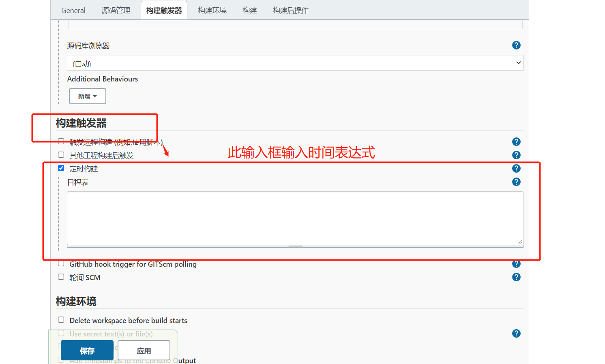Focus the 日程表 schedule text area

click(x=295, y=218)
